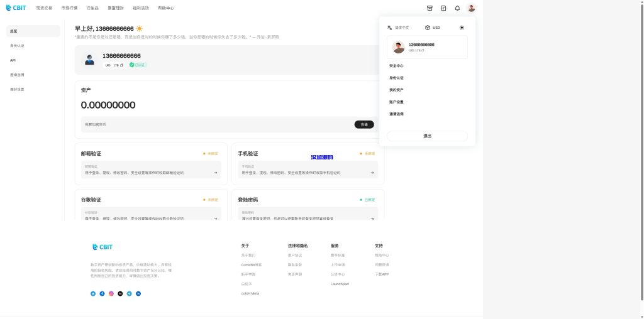Click 登陆密码 card title
The height and width of the screenshot is (319, 644).
tap(248, 200)
